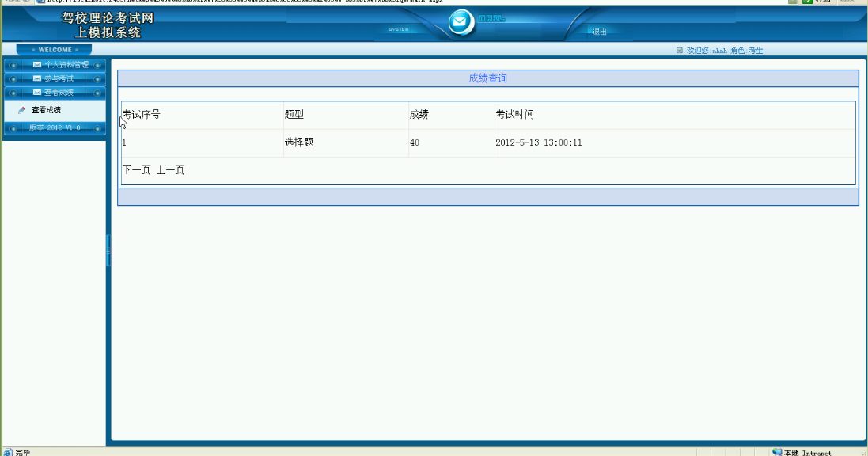Screen dimensions: 868x456
Task: Click the 考试序号 column header
Action: tap(141, 115)
